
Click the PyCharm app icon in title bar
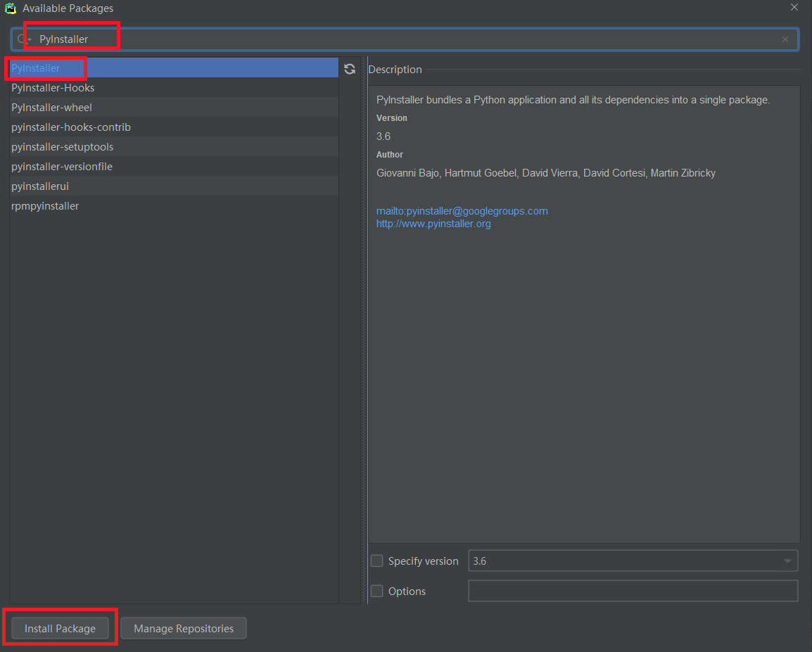coord(11,8)
